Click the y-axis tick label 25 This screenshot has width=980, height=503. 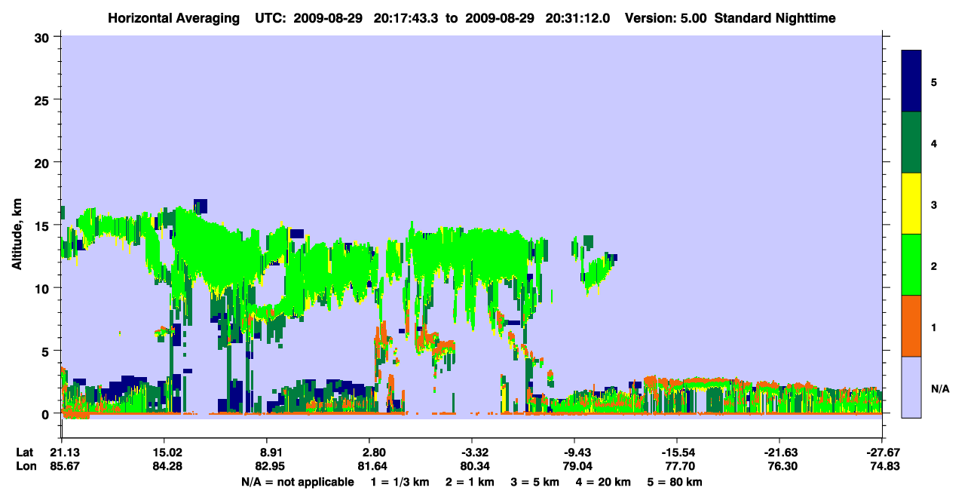coord(43,100)
